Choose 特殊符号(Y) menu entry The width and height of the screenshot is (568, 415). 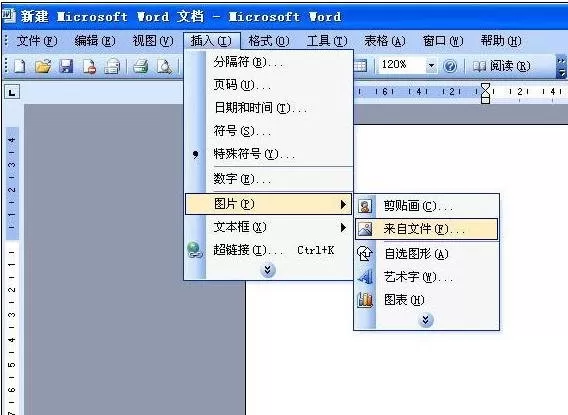pyautogui.click(x=268, y=154)
